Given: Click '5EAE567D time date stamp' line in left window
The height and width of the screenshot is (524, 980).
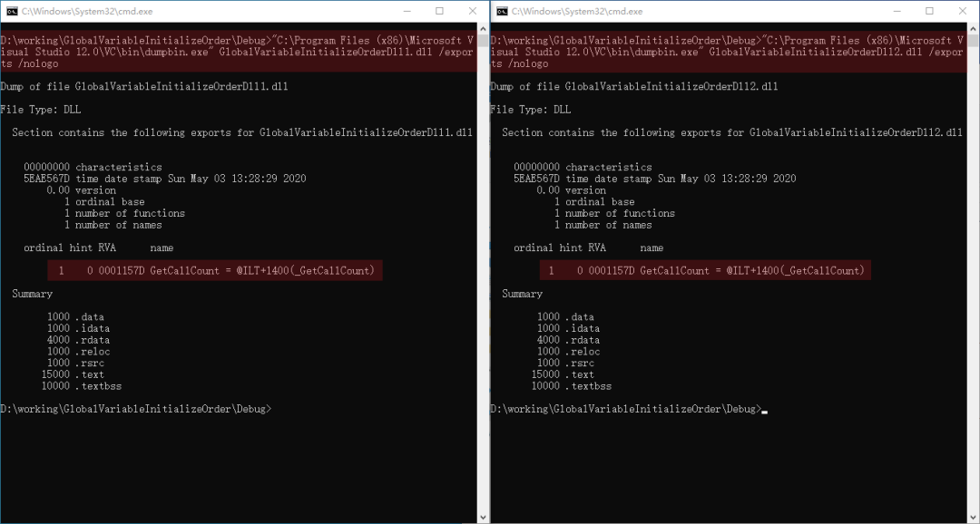Looking at the screenshot, I should pos(165,179).
